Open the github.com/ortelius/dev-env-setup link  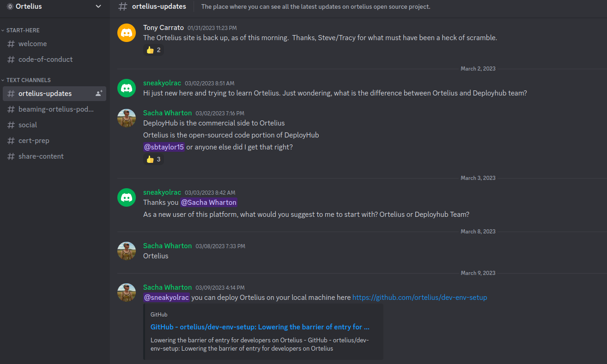(x=419, y=298)
